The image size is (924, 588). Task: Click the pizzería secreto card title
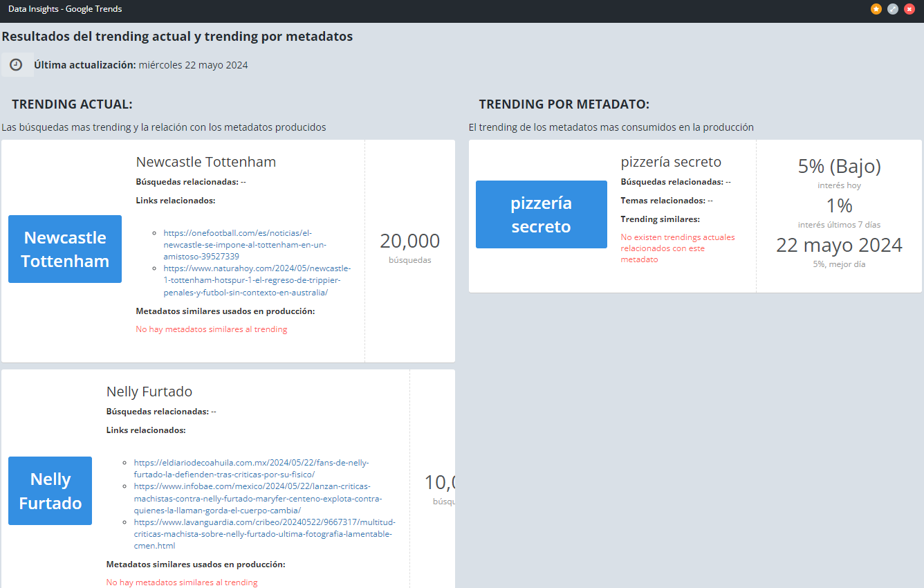[670, 162]
